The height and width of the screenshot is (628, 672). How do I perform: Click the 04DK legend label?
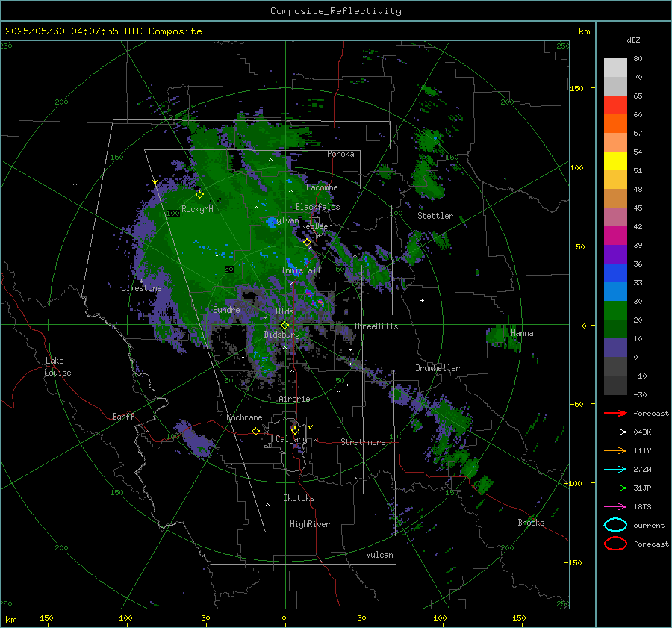pyautogui.click(x=642, y=432)
